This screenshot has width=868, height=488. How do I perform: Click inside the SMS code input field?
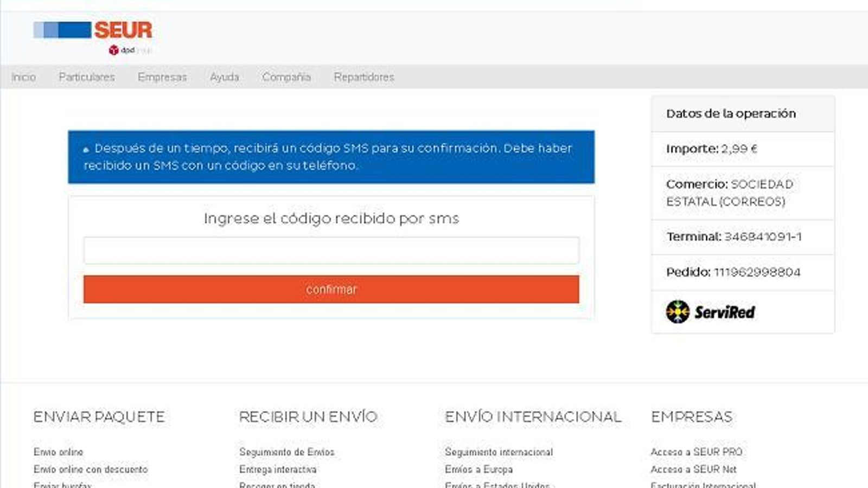click(331, 251)
